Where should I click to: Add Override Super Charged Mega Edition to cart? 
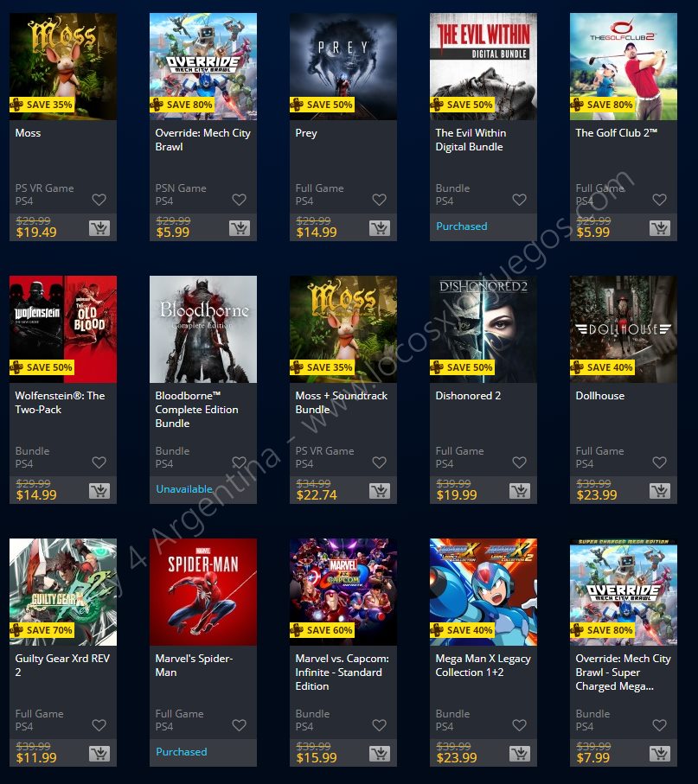(x=660, y=754)
